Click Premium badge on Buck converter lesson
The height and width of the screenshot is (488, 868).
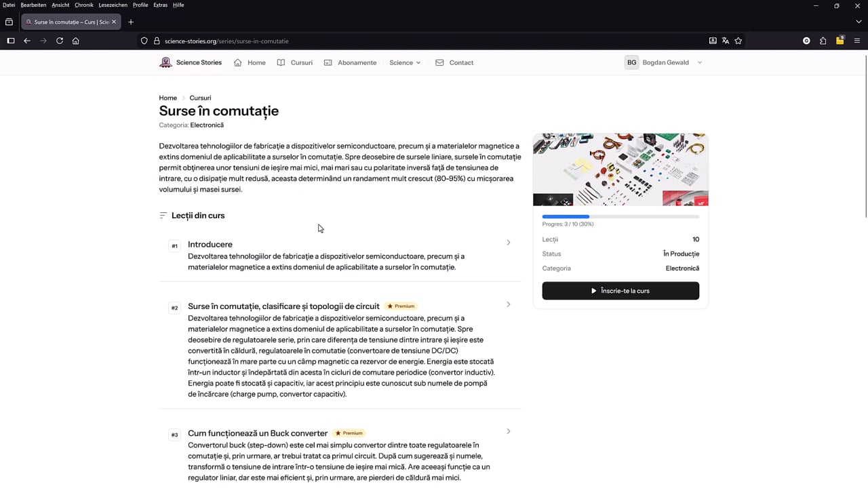(x=349, y=433)
